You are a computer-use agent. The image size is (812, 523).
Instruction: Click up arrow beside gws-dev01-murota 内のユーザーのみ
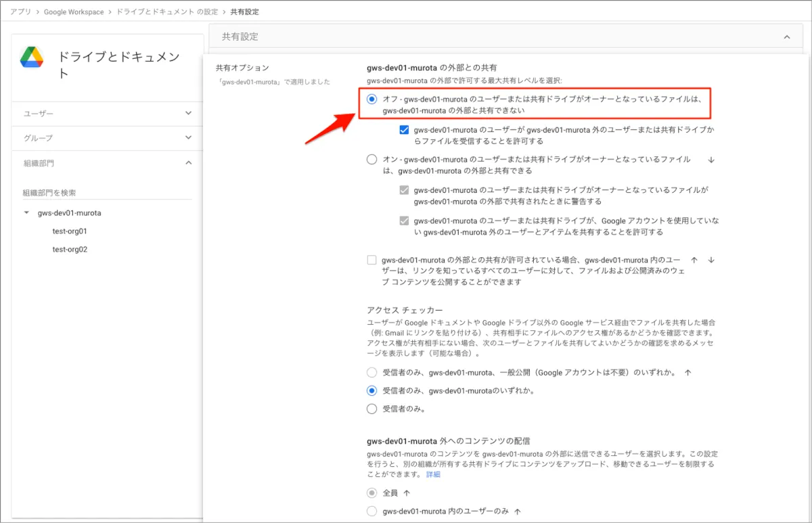click(x=518, y=511)
